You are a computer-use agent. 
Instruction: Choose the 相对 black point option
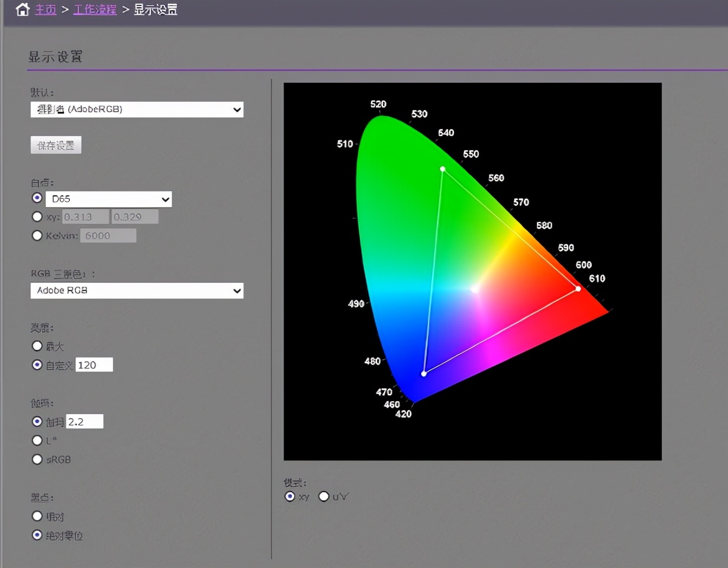coord(37,517)
